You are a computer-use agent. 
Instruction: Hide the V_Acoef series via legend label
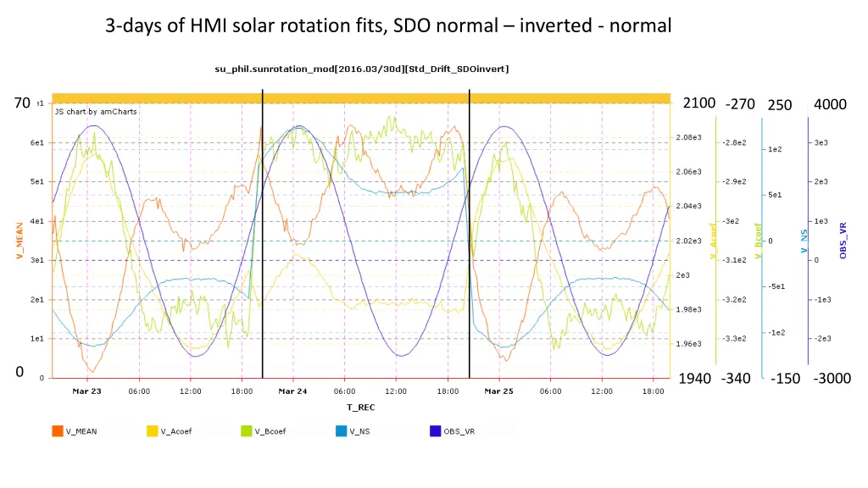(x=176, y=431)
